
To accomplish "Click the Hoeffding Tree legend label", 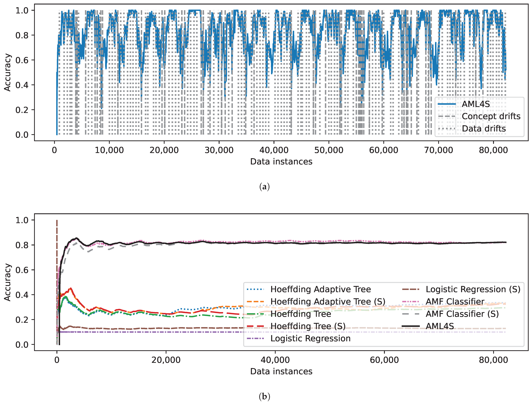I will tap(301, 314).
